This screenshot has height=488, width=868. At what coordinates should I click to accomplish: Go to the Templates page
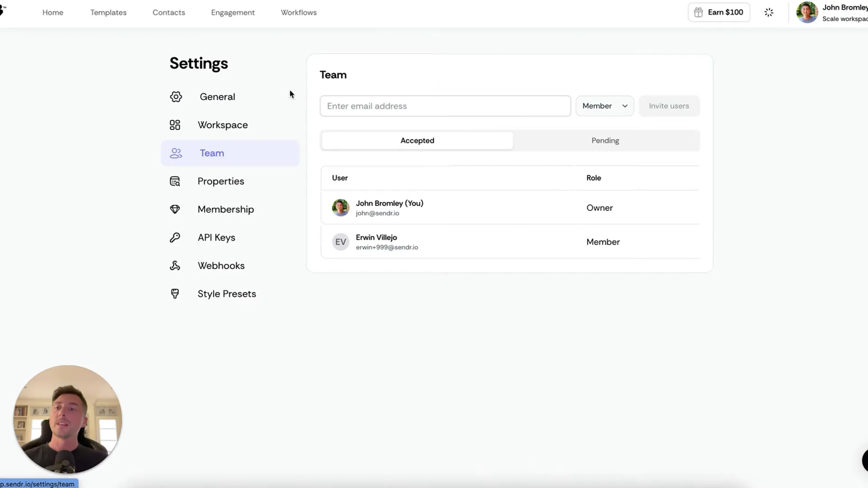tap(108, 12)
